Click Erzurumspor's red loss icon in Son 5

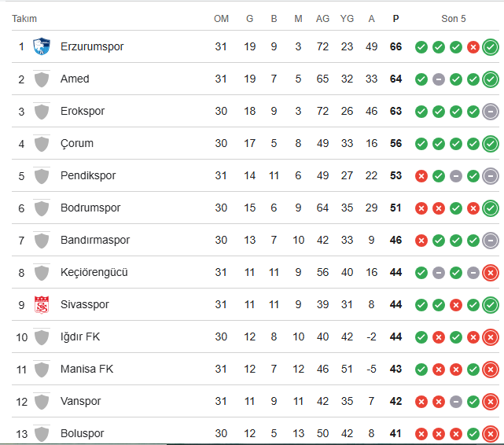[x=473, y=47]
